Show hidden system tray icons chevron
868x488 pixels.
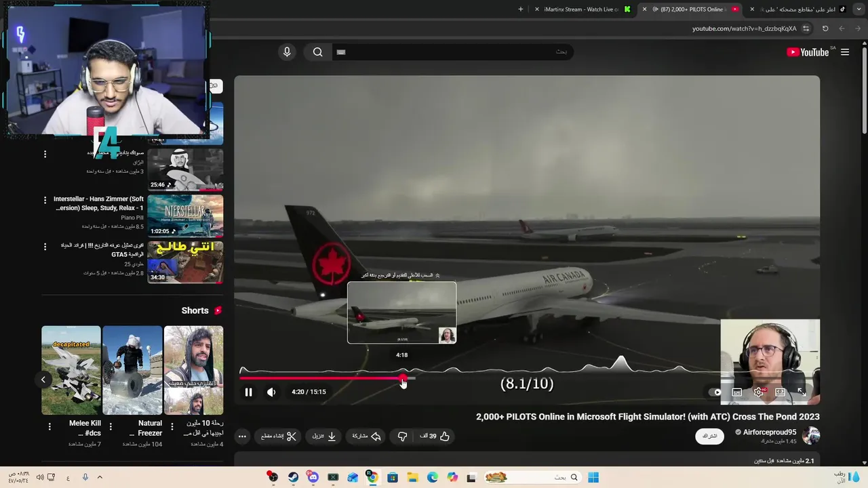(x=100, y=477)
